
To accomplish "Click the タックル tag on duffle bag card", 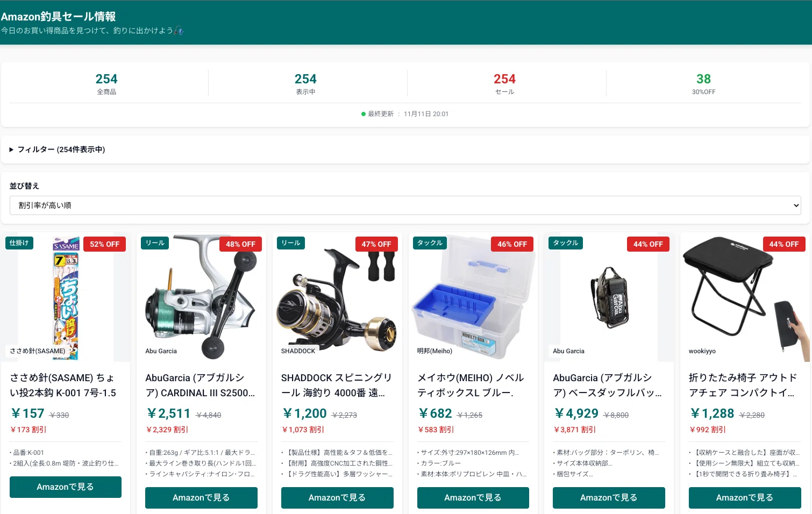I will pyautogui.click(x=566, y=243).
